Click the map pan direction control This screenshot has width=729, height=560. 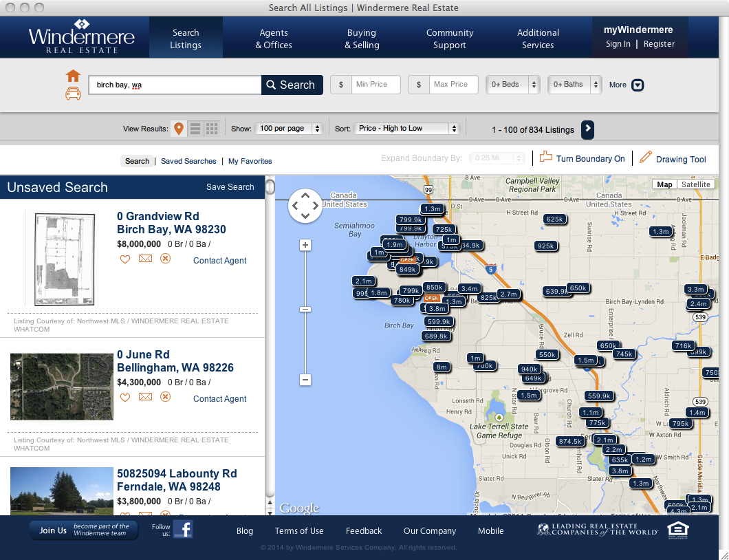point(305,205)
